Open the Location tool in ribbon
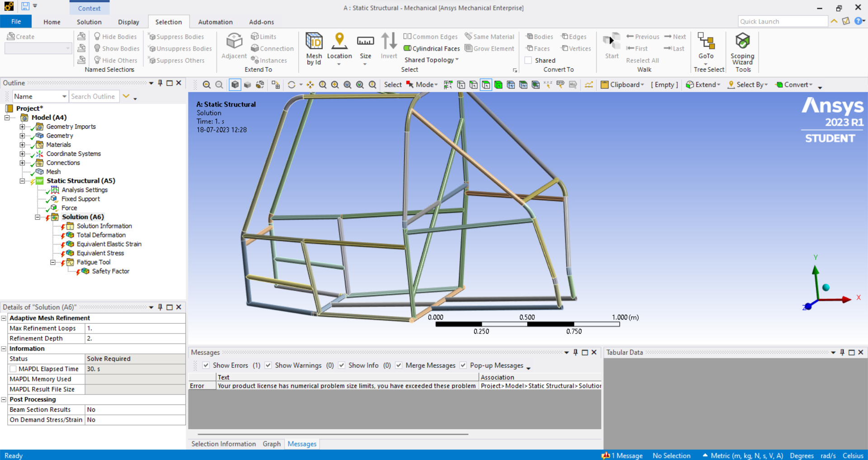868x460 pixels. point(339,42)
